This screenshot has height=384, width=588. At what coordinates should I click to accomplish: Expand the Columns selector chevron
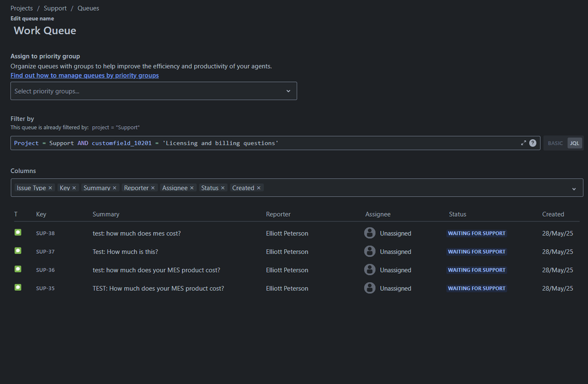click(574, 188)
